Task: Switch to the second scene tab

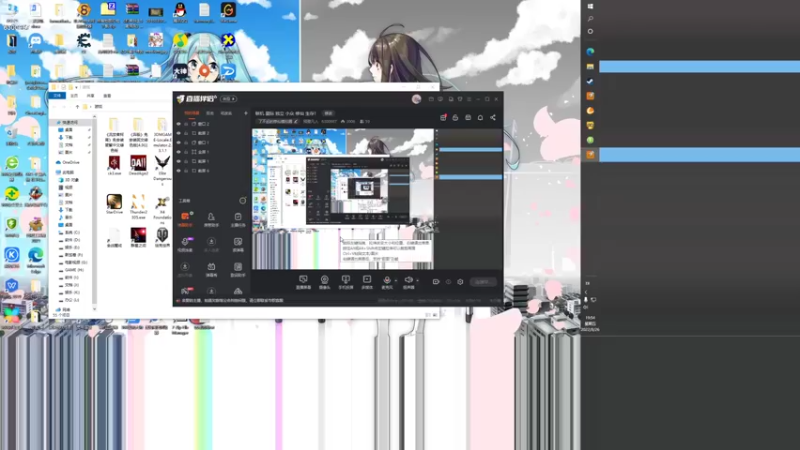Action: (x=210, y=113)
